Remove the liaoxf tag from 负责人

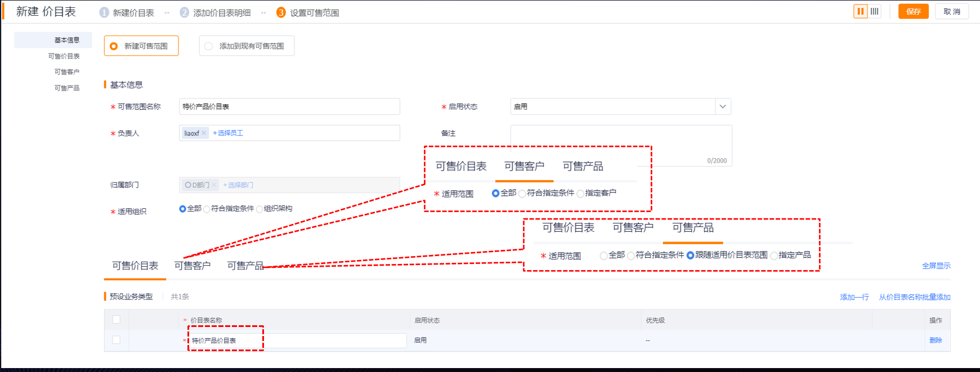point(204,133)
